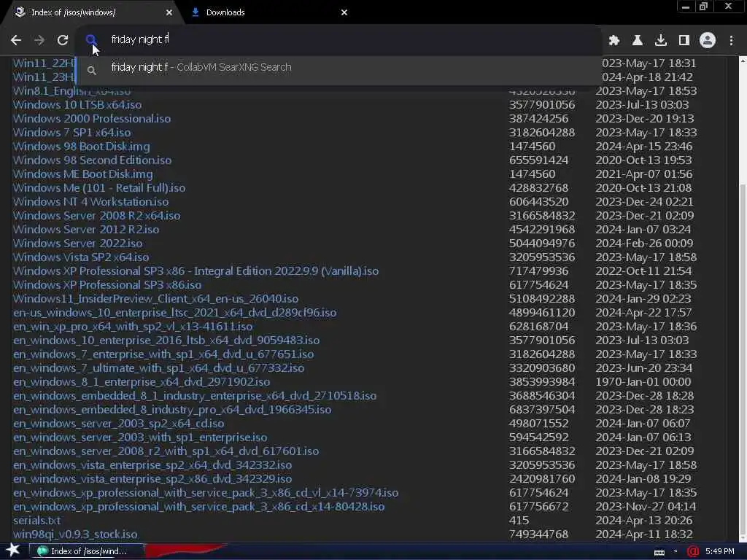Screen dimensions: 747x560
Task: Open xp_professional sp3 x14-80428.iso link
Action: pyautogui.click(x=198, y=506)
